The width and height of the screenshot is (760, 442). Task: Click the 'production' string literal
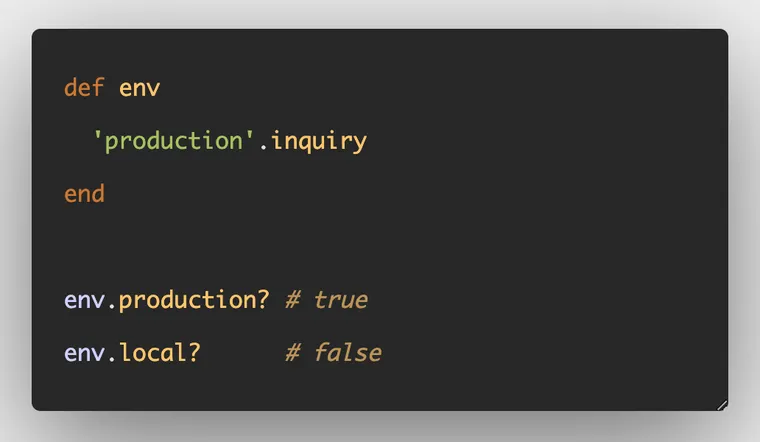(x=174, y=142)
